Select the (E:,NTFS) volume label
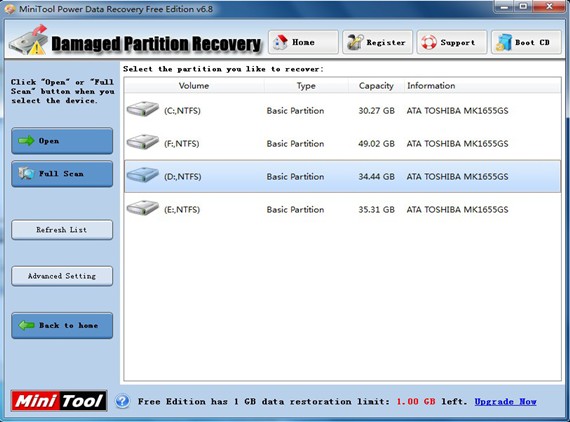This screenshot has height=422, width=570. point(182,210)
